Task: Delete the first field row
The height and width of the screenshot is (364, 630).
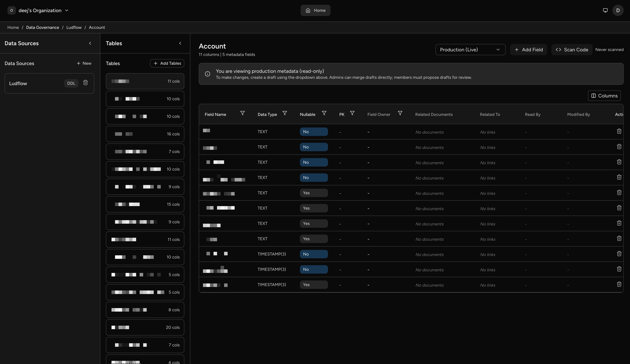Action: (x=619, y=131)
